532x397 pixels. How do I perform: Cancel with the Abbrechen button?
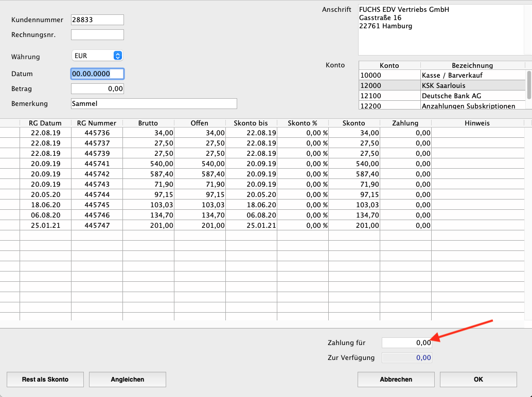click(396, 380)
